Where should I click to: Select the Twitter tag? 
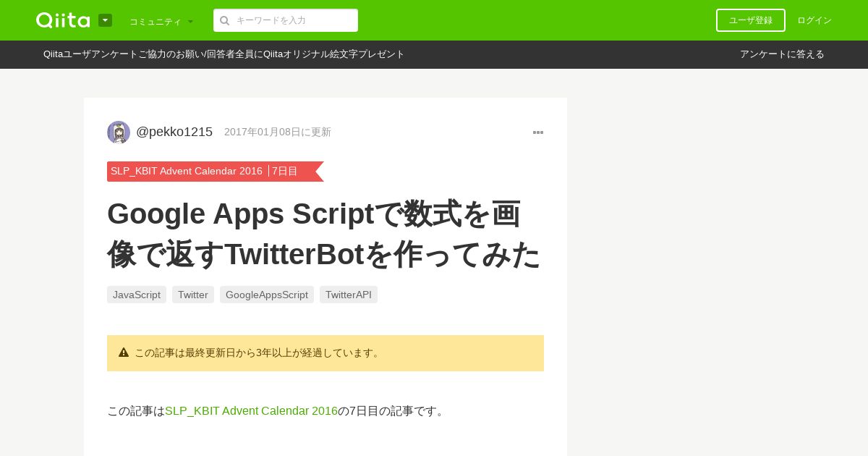(193, 295)
